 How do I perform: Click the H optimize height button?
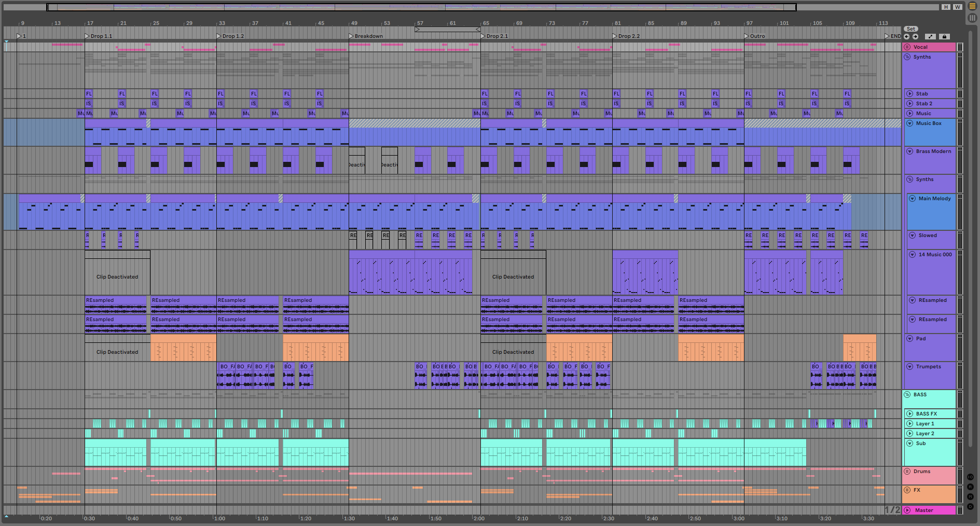[x=946, y=7]
